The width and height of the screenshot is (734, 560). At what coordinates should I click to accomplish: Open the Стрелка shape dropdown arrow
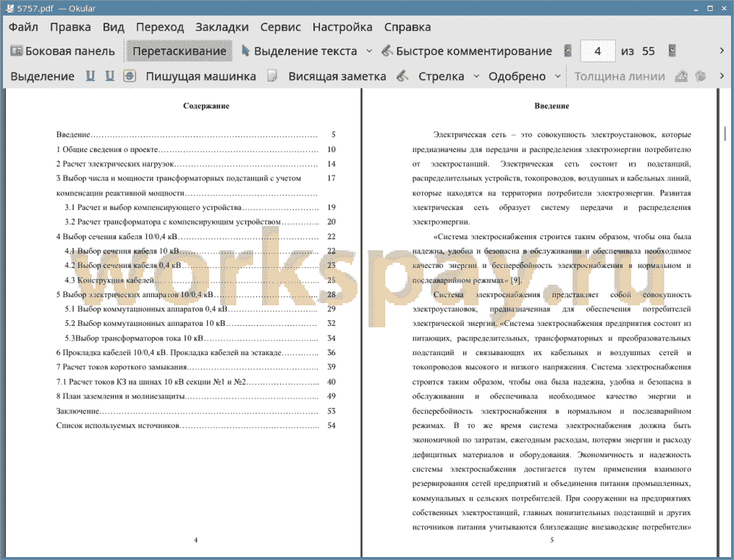point(476,76)
